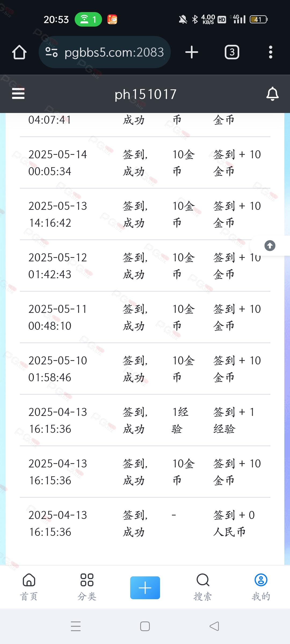
Task: Open the tab switcher showing 3 tabs
Action: [x=232, y=52]
